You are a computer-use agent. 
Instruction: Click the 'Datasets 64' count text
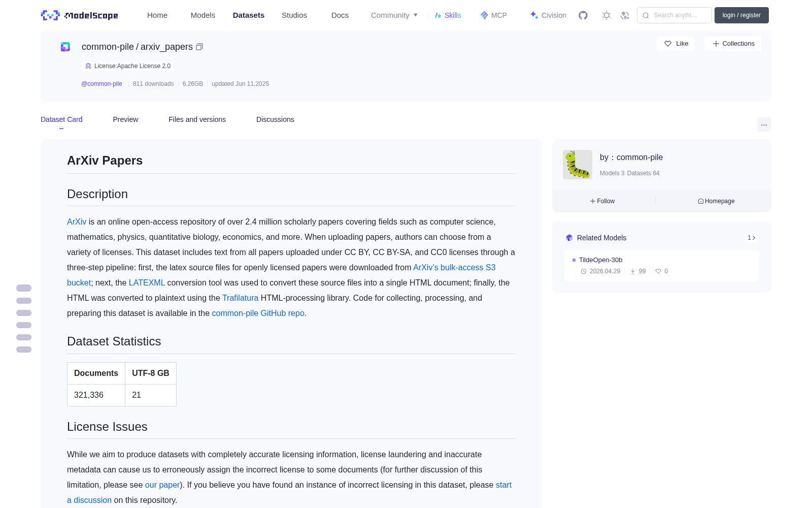tap(644, 173)
